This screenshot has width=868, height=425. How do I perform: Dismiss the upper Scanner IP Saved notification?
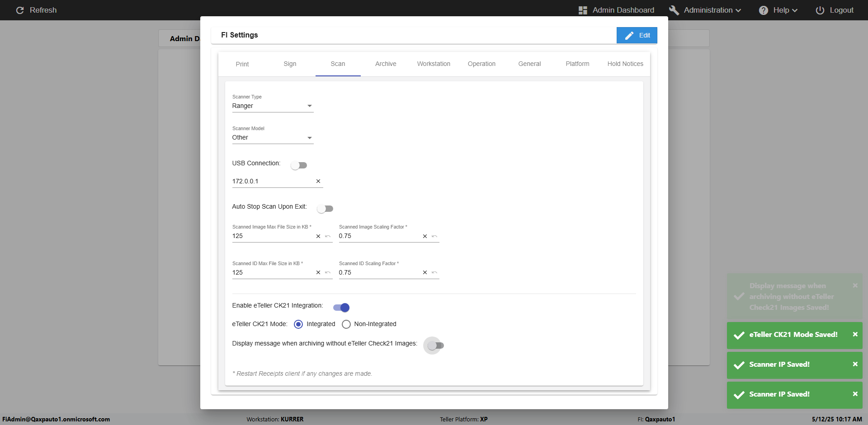855,364
